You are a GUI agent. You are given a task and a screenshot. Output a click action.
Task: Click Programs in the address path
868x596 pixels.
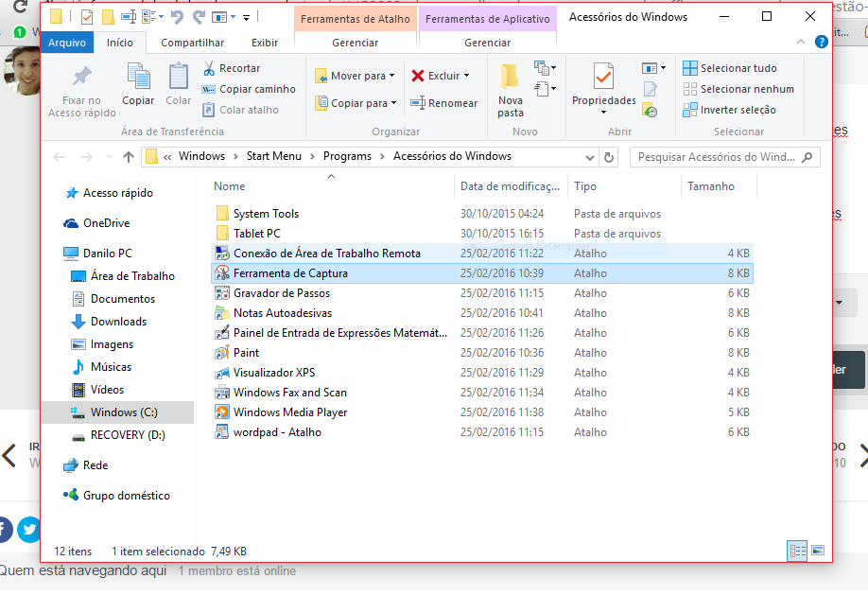click(347, 156)
